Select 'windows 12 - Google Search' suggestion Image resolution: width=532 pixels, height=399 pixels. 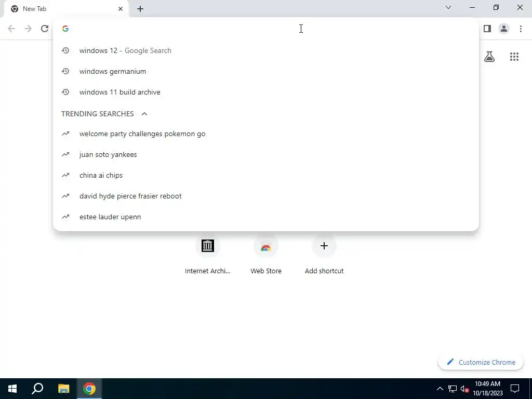tap(266, 50)
